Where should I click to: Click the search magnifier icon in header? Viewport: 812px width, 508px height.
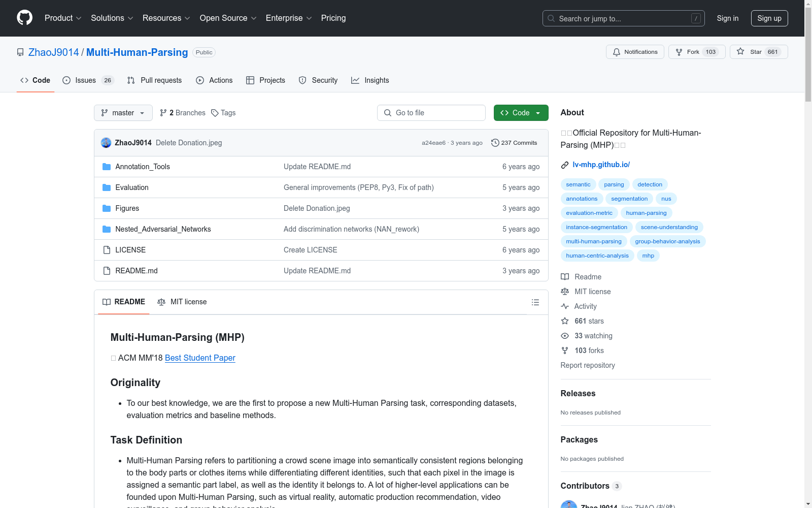(x=551, y=18)
